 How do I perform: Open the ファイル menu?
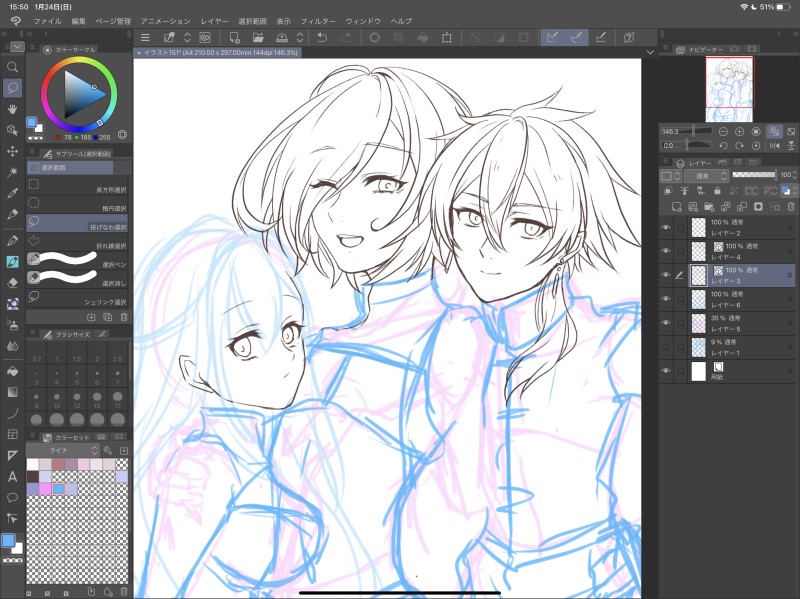(x=47, y=21)
